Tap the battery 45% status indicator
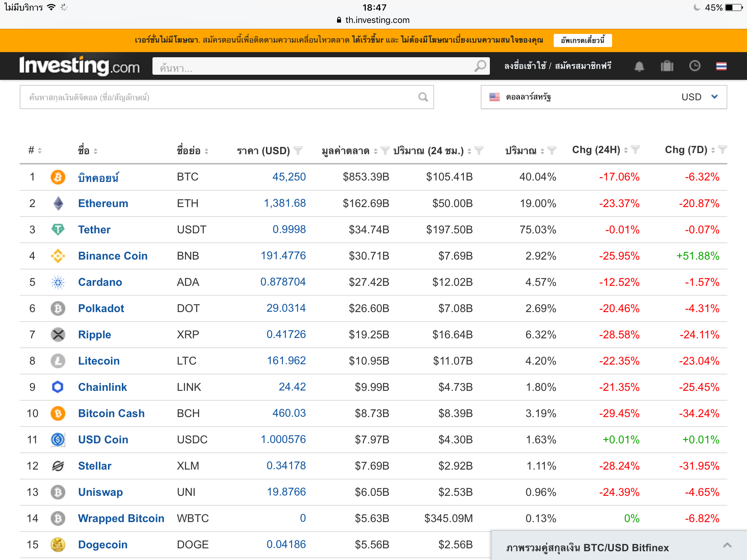Screen dimensions: 747x560 pos(724,7)
